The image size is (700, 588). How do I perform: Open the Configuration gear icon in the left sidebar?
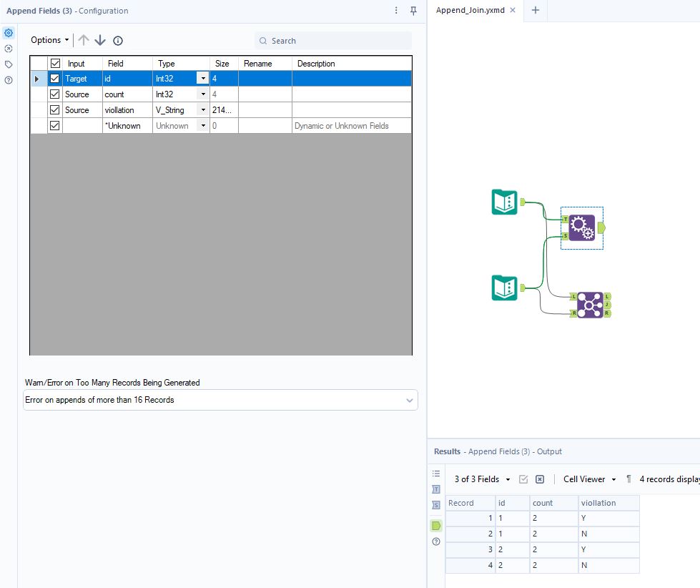click(9, 32)
